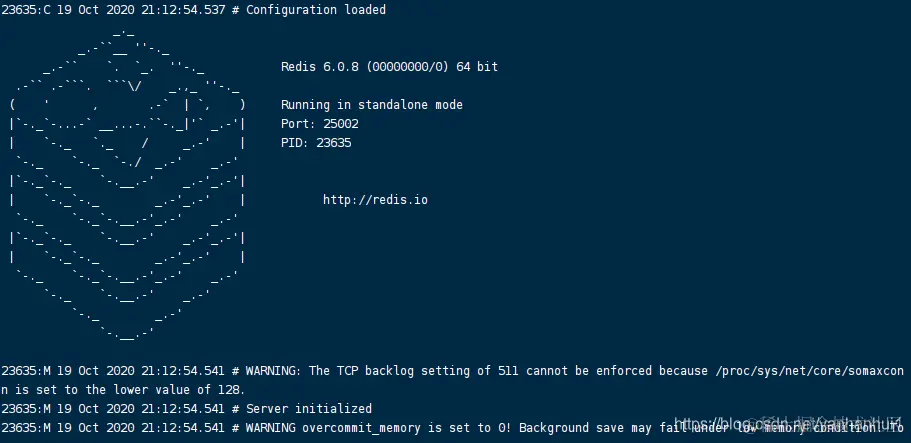Click the 'Configuration loaded' log line

(x=193, y=10)
